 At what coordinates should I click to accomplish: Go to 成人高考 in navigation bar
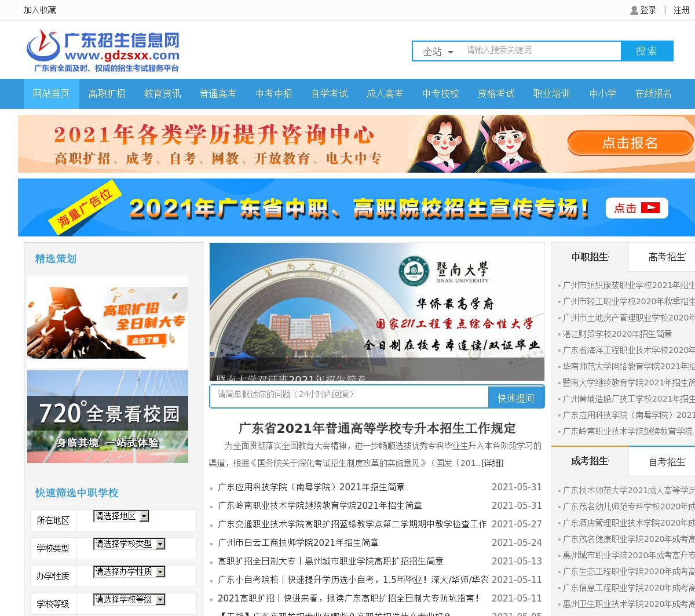coord(385,94)
